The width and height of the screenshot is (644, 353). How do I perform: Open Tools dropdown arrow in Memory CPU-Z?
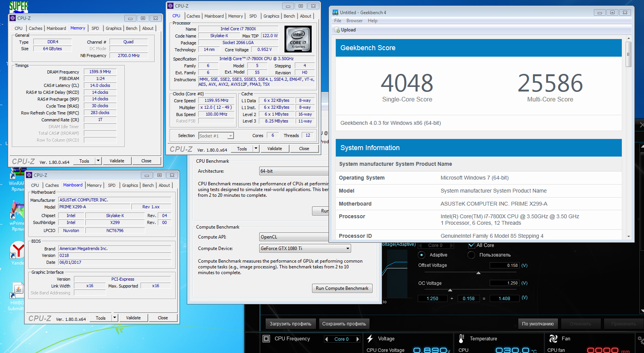(x=98, y=161)
